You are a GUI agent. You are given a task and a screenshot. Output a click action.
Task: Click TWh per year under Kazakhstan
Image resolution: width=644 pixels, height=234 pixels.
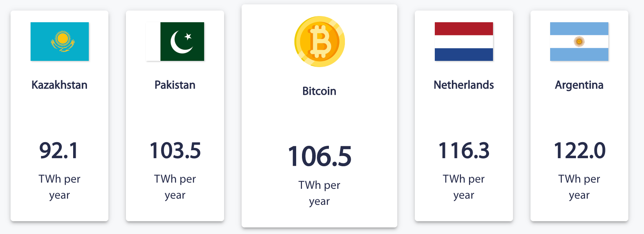click(x=60, y=187)
